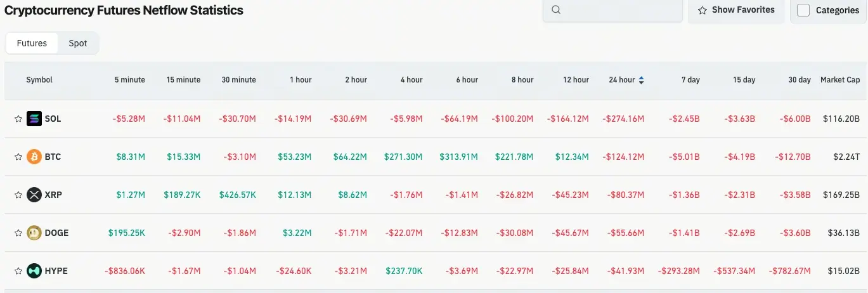Click the XRP coin logo icon
The width and height of the screenshot is (868, 293).
coord(34,195)
